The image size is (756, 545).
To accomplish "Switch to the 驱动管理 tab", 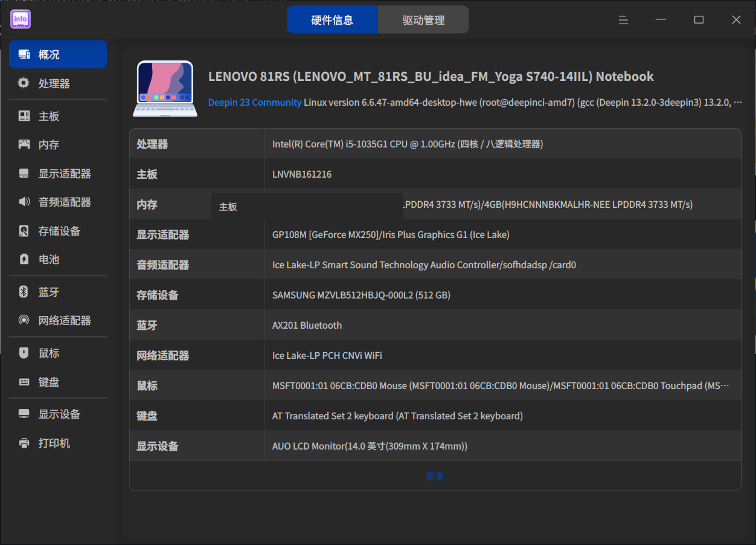I will point(423,20).
